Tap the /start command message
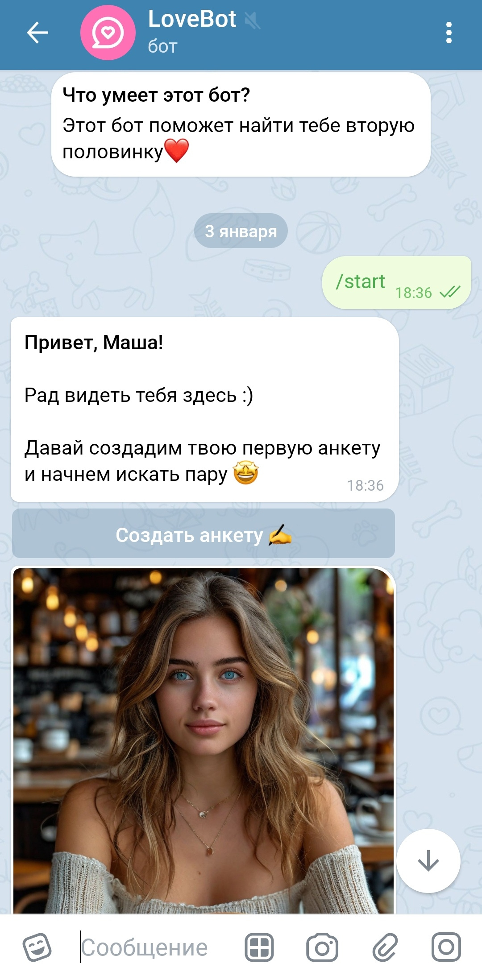Viewport: 482px width, 980px height. pos(397,282)
